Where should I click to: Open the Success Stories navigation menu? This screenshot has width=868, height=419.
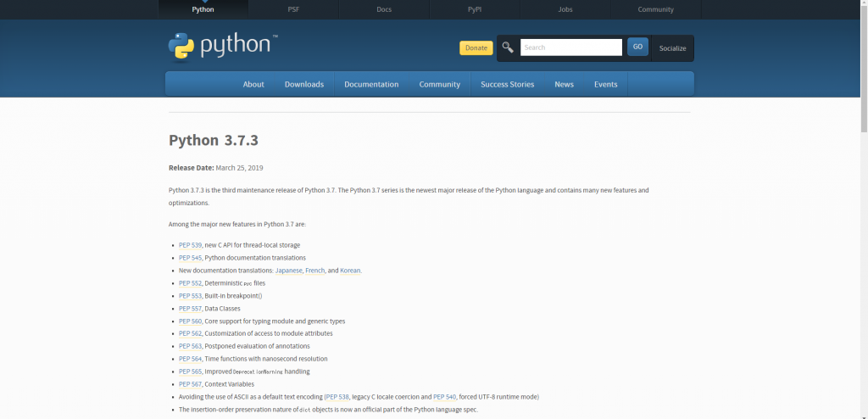coord(507,84)
